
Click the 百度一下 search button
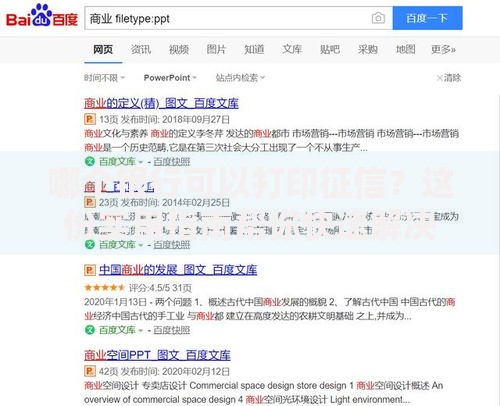[x=427, y=18]
